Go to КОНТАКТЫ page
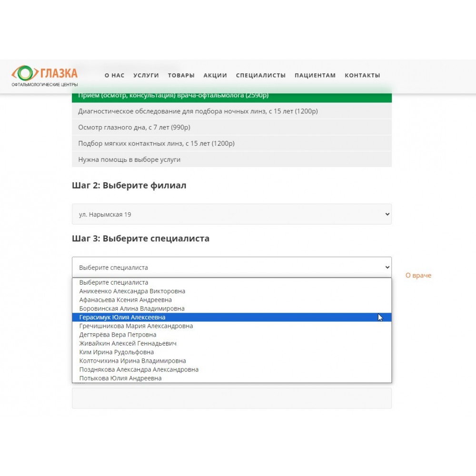The height and width of the screenshot is (476, 476). click(362, 75)
